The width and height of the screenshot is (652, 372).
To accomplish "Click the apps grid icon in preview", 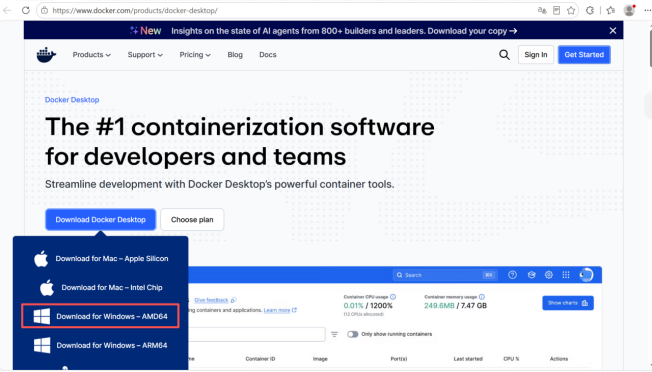I will coord(566,275).
